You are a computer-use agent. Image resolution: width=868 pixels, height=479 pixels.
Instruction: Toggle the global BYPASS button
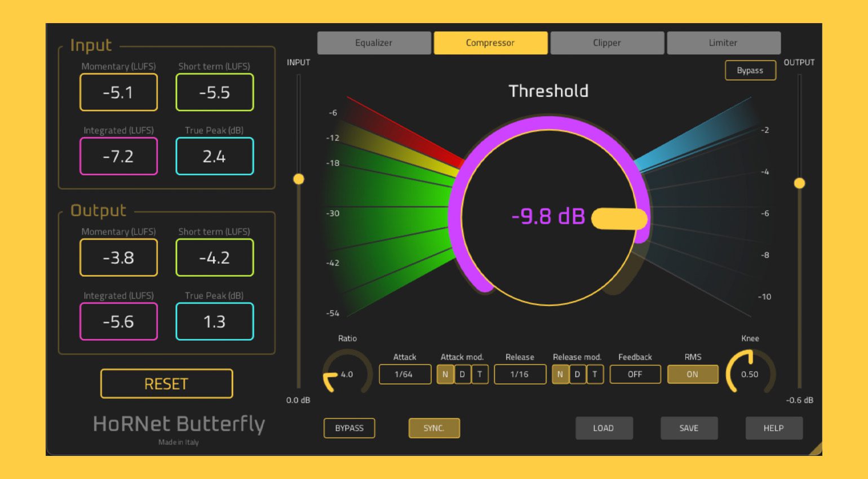click(349, 428)
